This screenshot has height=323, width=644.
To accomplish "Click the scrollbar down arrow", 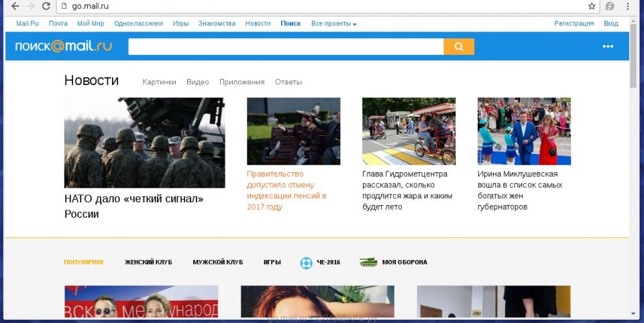I will 633,314.
